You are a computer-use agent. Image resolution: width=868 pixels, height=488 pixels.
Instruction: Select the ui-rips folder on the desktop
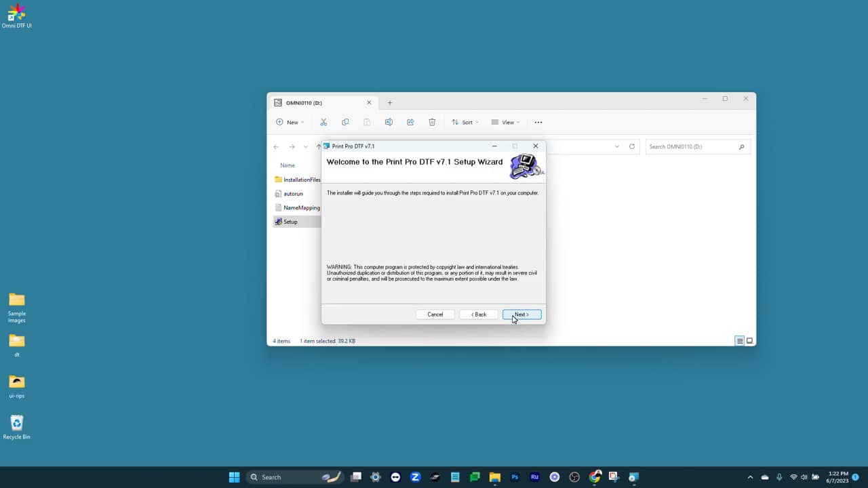click(x=17, y=386)
